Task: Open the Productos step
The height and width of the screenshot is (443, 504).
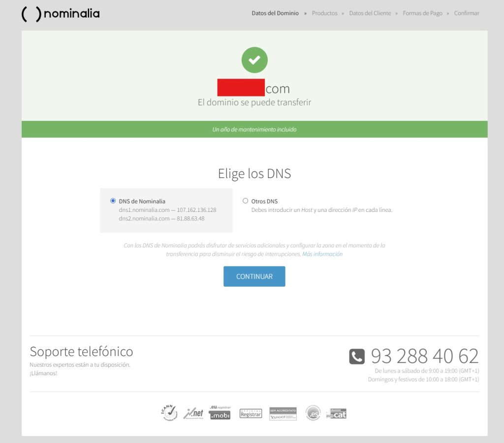Action: [324, 13]
